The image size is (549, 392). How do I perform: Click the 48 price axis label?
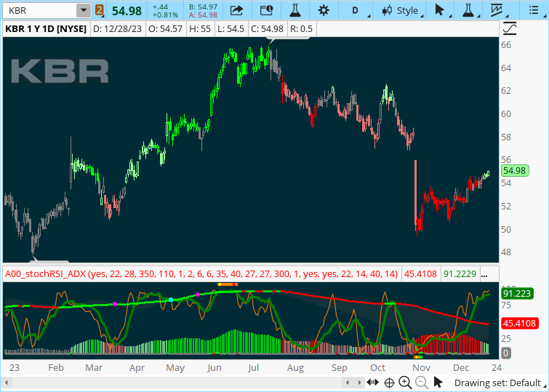tap(506, 252)
